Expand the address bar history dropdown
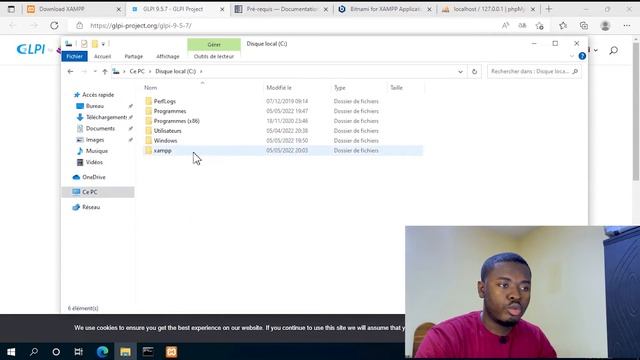640x360 pixels. [460, 71]
